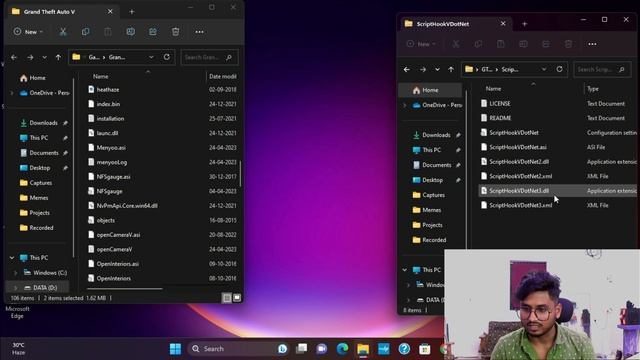Viewport: 640px width, 360px height.
Task: Refresh the ScriptHookVDotNet folder
Action: coord(559,69)
